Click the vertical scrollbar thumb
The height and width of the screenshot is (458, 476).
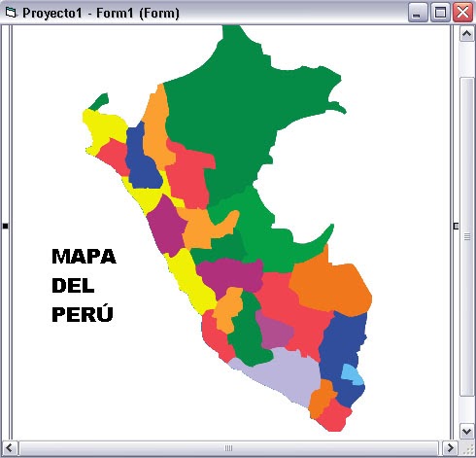pyautogui.click(x=466, y=236)
